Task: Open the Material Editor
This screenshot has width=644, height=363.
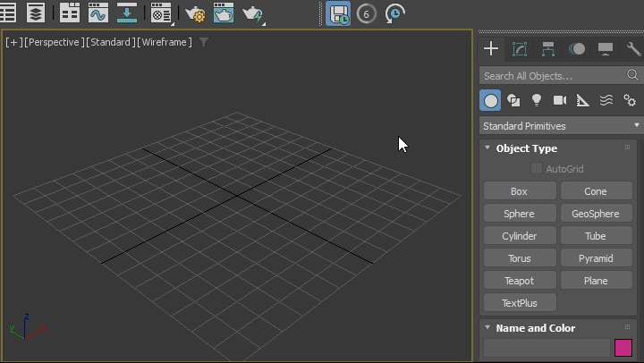Action: click(161, 13)
